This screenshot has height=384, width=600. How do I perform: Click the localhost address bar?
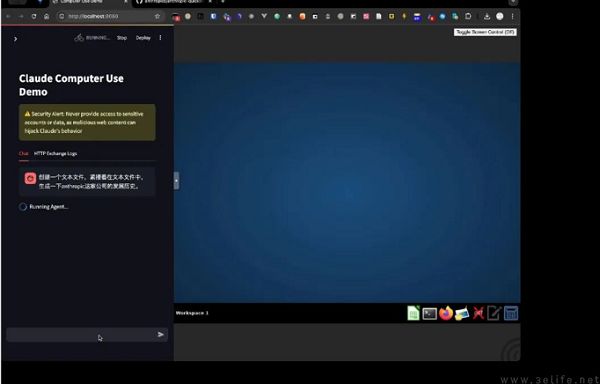tap(109, 16)
